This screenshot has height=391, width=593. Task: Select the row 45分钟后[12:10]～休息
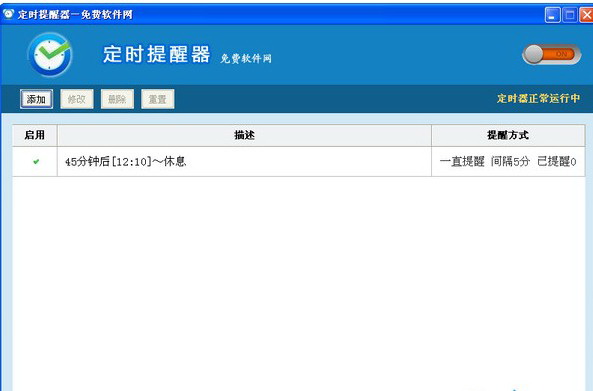tap(298, 161)
